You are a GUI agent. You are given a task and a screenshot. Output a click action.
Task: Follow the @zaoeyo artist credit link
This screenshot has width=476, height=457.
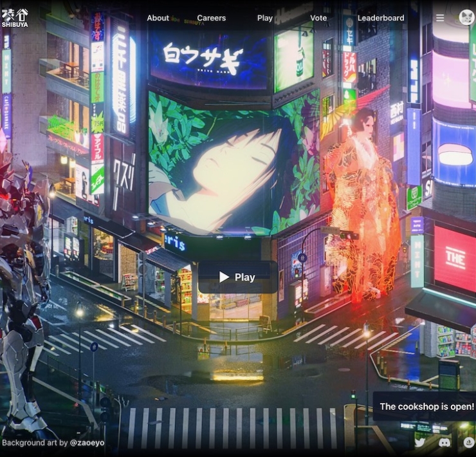(x=87, y=443)
